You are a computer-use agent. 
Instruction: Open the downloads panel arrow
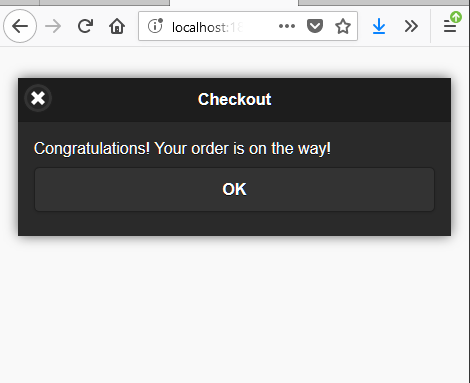coord(379,26)
